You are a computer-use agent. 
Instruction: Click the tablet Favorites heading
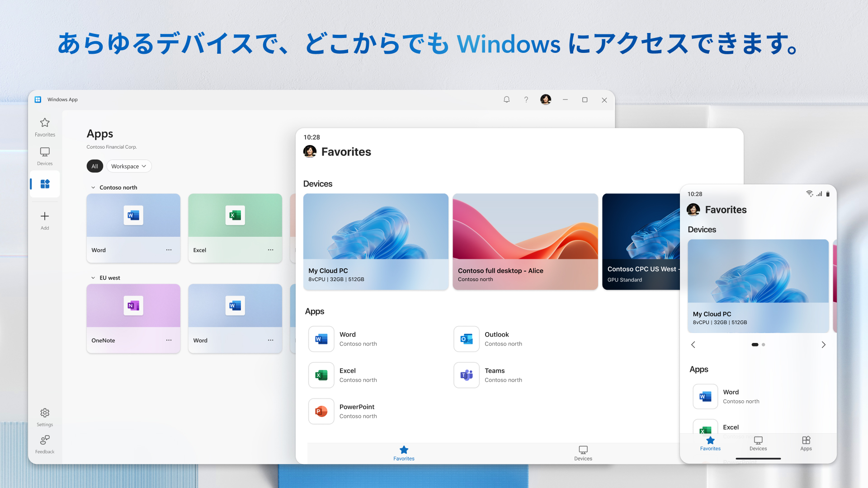coord(346,152)
